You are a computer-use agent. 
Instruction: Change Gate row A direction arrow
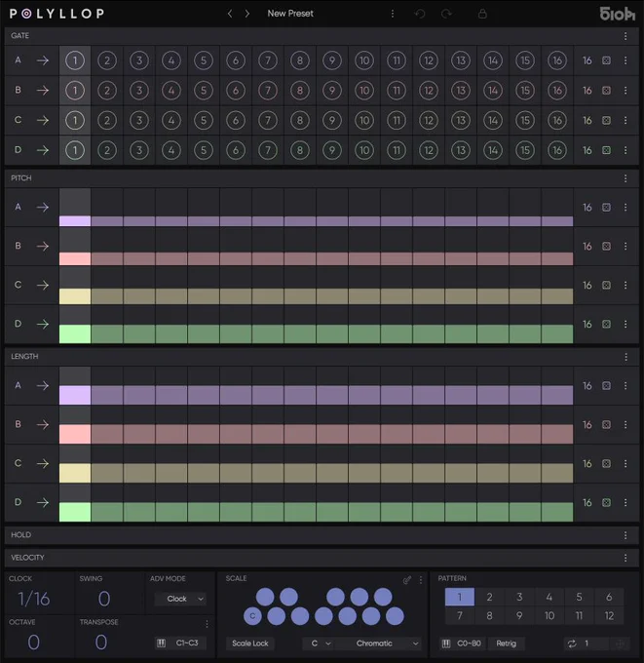click(x=43, y=60)
